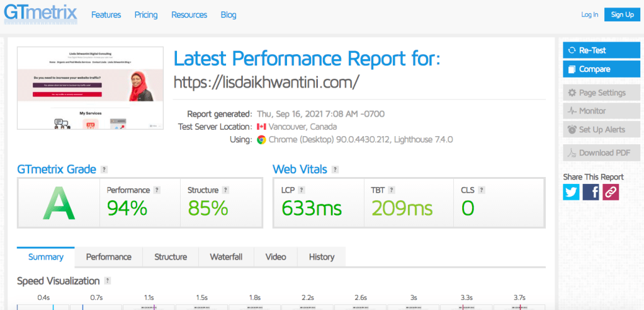
Task: Click the Canada flag icon
Action: [x=261, y=127]
